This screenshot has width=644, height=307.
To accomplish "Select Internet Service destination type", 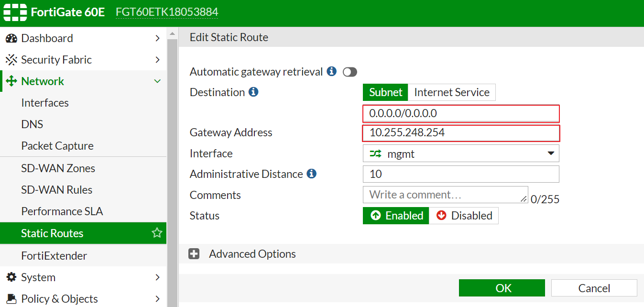I will [x=451, y=92].
